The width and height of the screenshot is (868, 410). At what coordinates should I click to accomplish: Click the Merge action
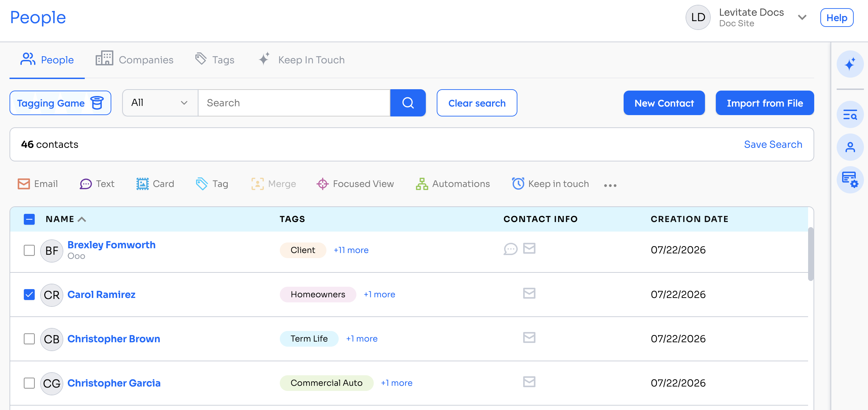pos(274,184)
